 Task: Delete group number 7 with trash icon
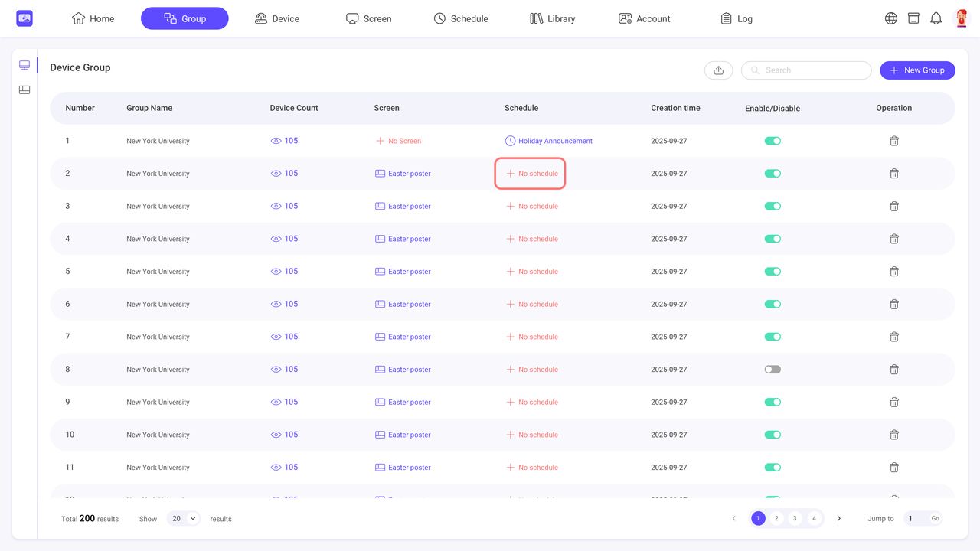click(x=893, y=337)
